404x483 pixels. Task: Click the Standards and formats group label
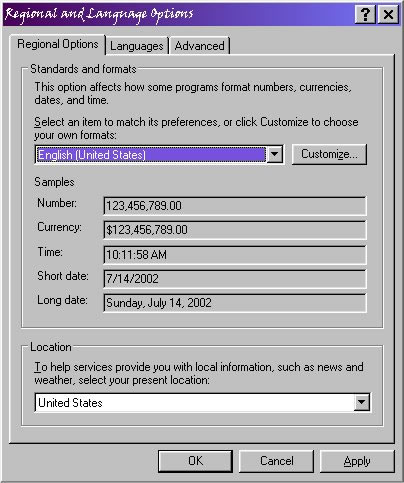click(83, 69)
